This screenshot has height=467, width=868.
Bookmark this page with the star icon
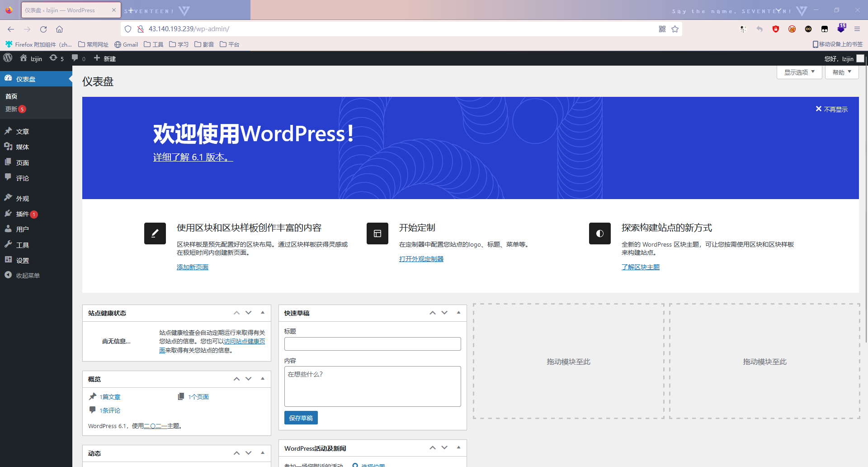coord(675,29)
